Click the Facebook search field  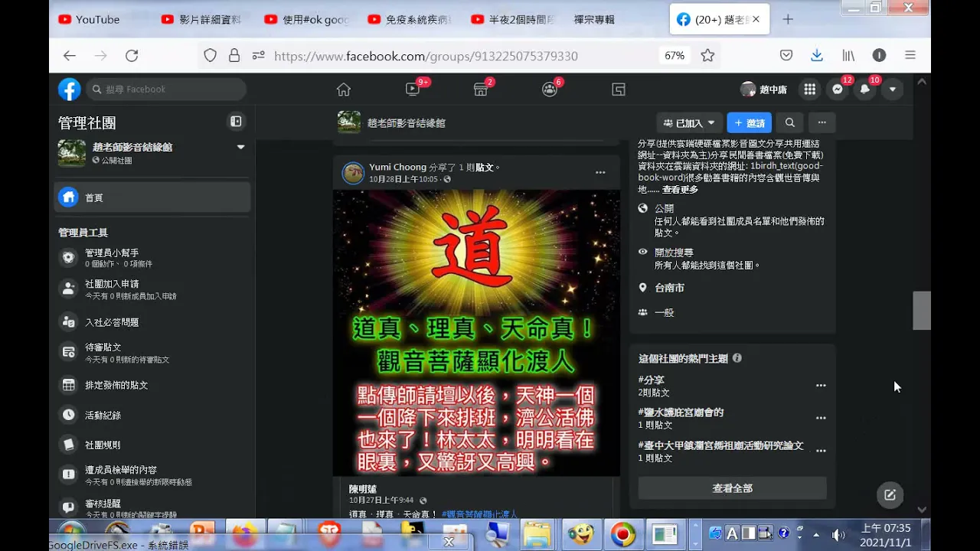pyautogui.click(x=166, y=90)
